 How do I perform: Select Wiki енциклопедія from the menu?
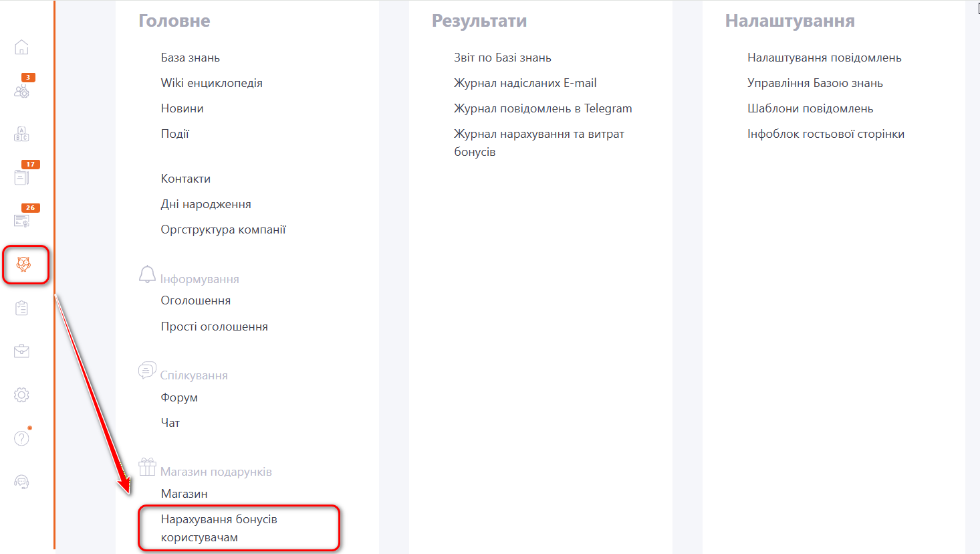pyautogui.click(x=211, y=83)
